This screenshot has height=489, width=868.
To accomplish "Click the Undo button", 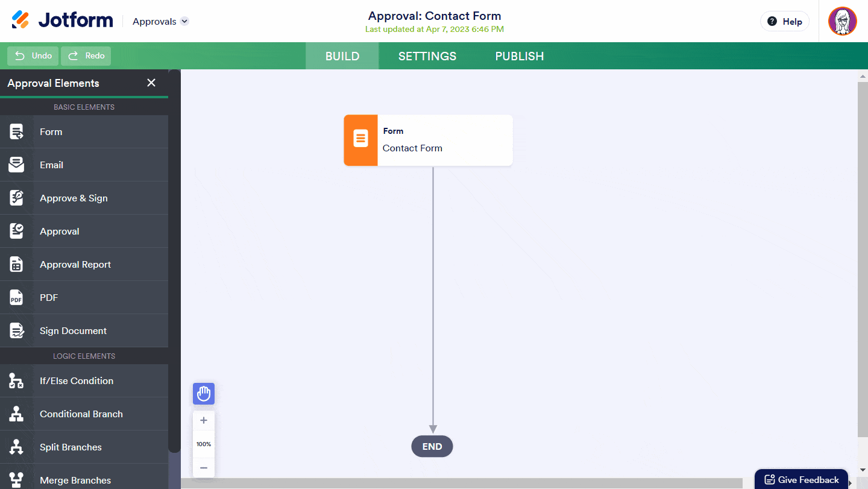I will click(33, 56).
